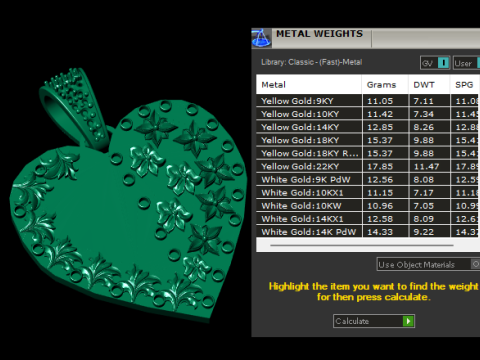This screenshot has width=480, height=360.
Task: Click DWT value 7.05
Action: click(x=424, y=206)
